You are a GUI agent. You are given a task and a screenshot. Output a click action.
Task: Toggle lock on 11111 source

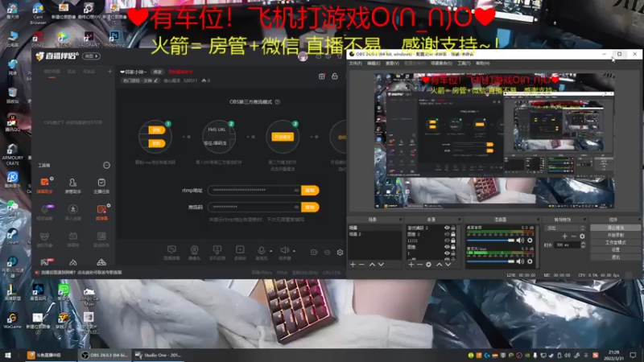click(453, 241)
